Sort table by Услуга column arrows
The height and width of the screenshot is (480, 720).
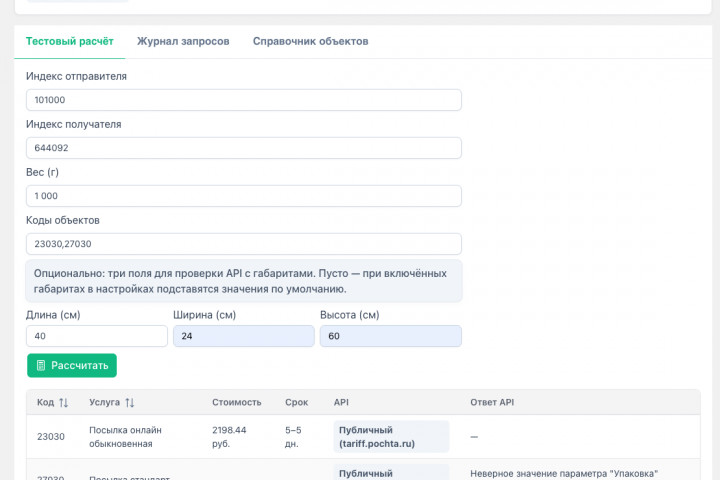point(129,403)
